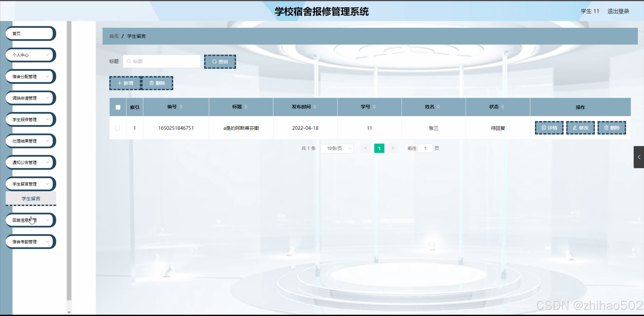Expand 回复信息管理 sidebar menu
644x316 pixels.
pyautogui.click(x=30, y=220)
